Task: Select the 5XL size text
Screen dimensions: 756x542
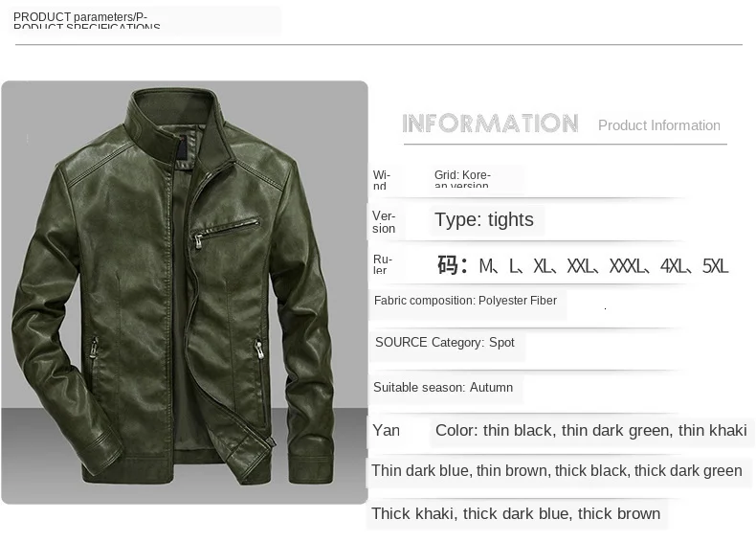Action: [715, 266]
